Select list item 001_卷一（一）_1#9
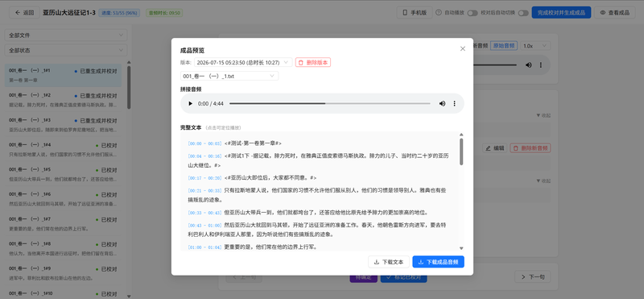644x299 pixels. (x=63, y=272)
